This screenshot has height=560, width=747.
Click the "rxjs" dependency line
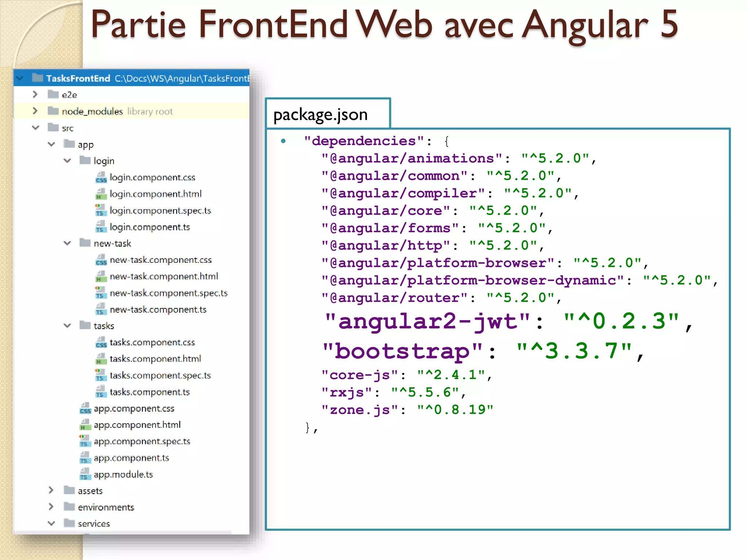(394, 393)
